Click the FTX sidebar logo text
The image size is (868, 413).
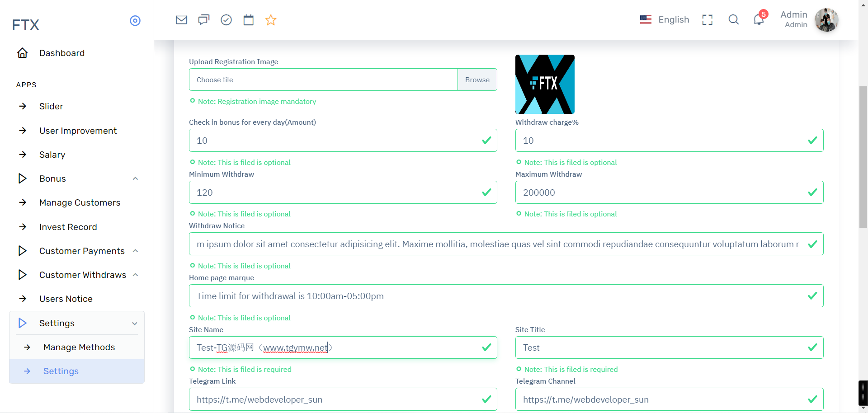pos(26,25)
